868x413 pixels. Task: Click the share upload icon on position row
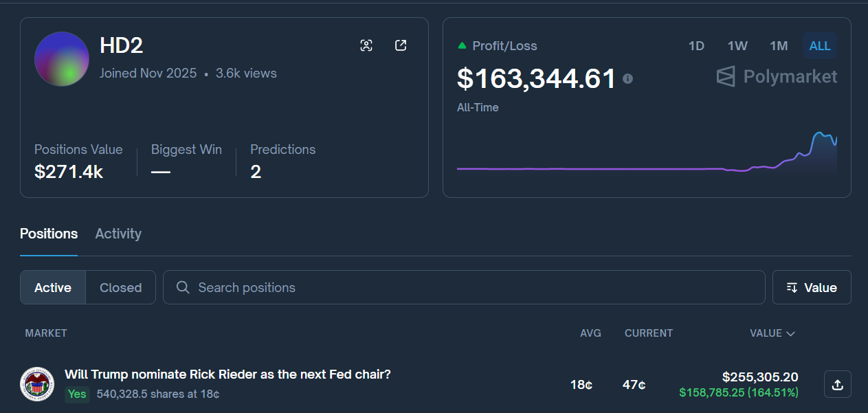point(837,385)
